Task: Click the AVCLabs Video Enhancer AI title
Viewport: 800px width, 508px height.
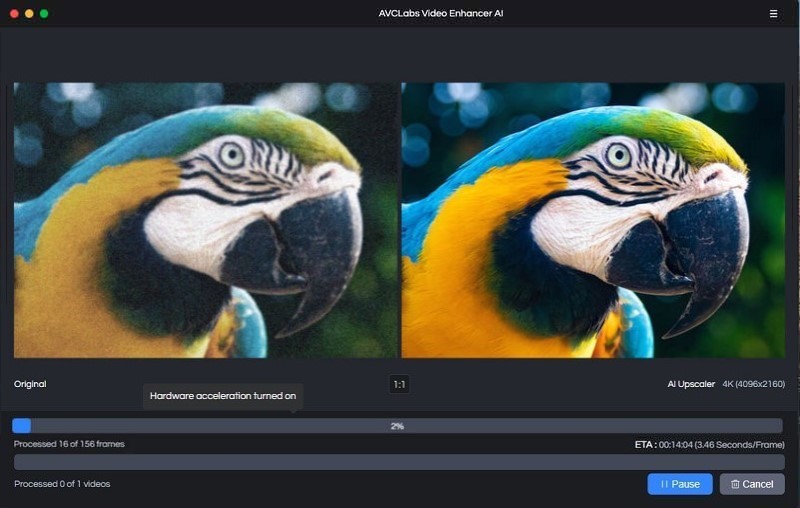Action: (441, 13)
